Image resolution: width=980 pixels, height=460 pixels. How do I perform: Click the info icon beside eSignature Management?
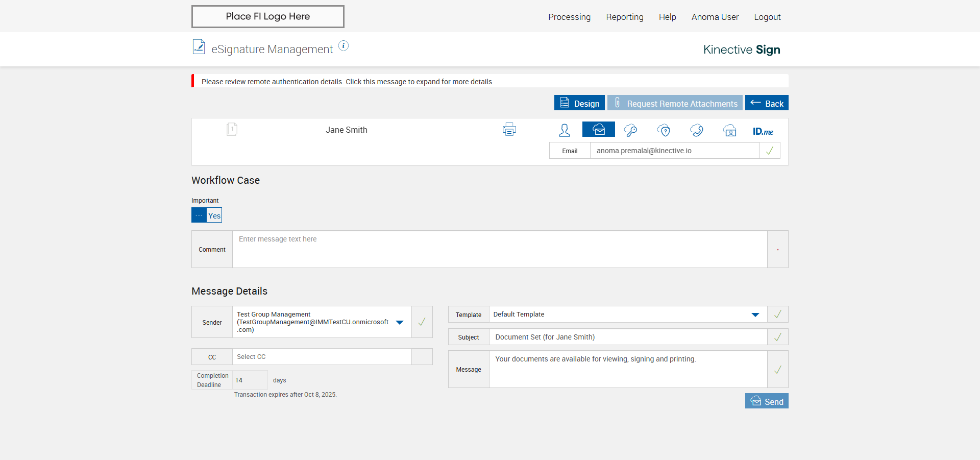pos(344,46)
